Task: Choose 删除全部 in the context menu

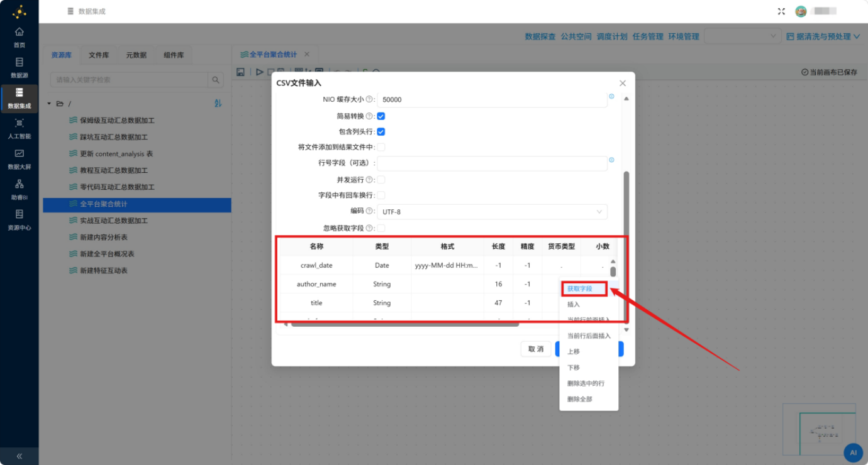Action: pos(589,399)
